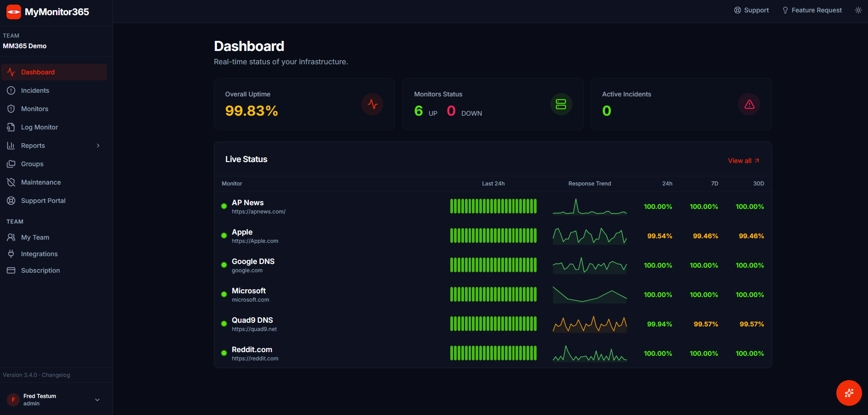
Task: Click the Quad9 DNS green status dot
Action: [224, 324]
